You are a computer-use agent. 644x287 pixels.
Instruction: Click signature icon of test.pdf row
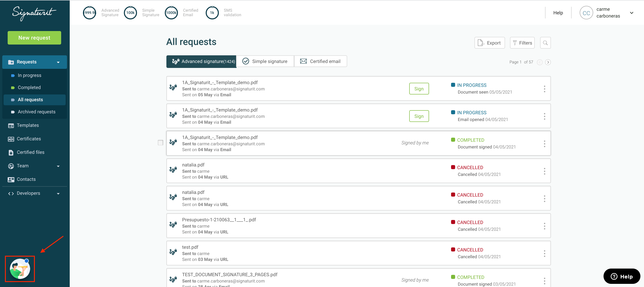tap(173, 251)
